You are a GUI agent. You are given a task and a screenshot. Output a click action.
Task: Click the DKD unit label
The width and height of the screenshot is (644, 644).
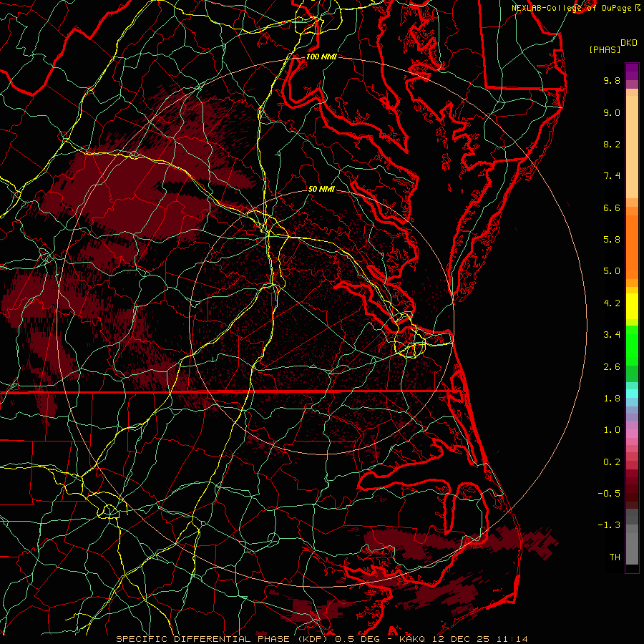click(x=628, y=43)
